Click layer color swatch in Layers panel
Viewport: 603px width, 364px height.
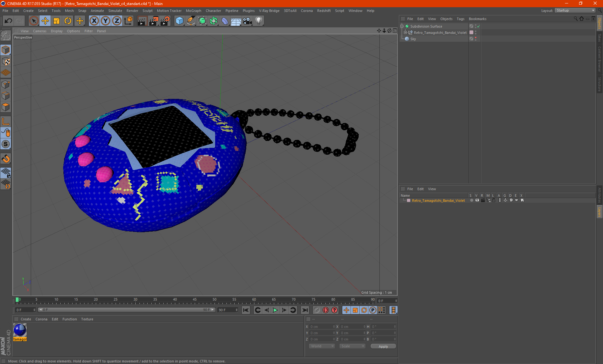pos(409,201)
